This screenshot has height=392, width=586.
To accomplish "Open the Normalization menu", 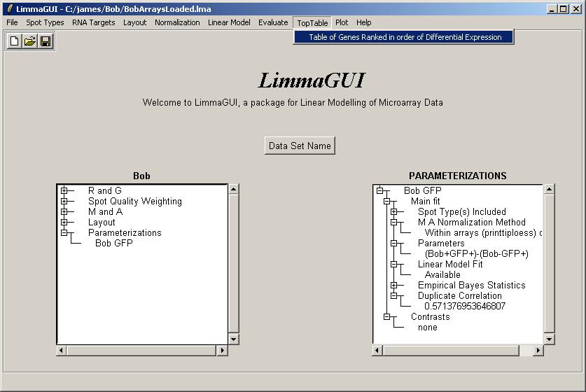I will pyautogui.click(x=177, y=22).
